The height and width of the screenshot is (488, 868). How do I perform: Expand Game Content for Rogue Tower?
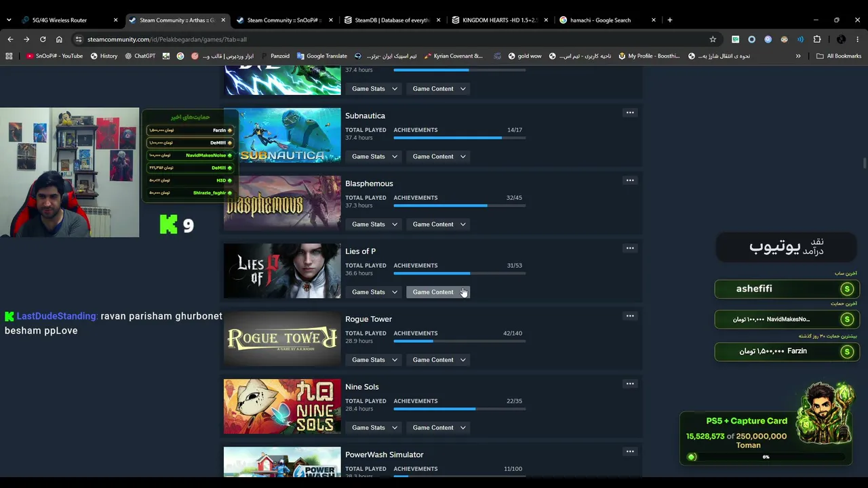[x=439, y=360]
